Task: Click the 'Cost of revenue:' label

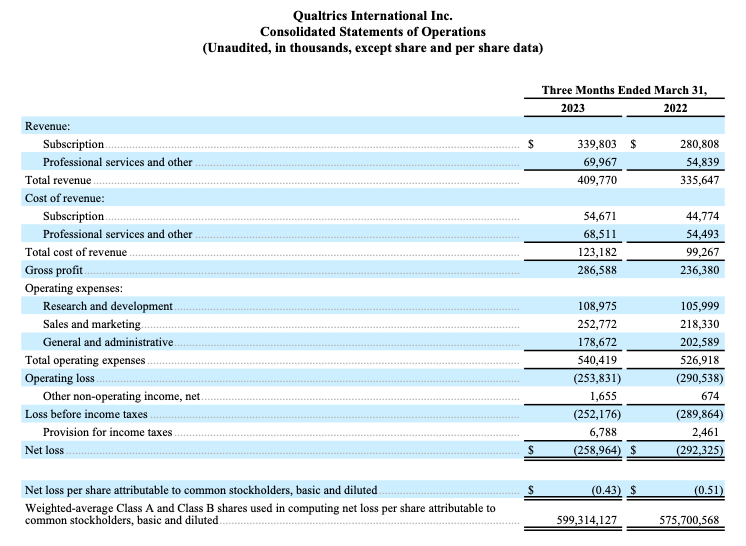Action: (x=65, y=198)
